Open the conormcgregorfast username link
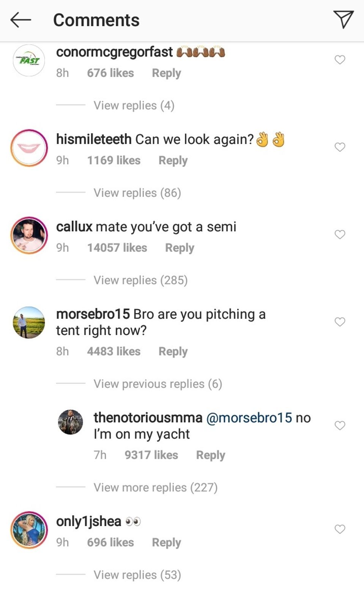This screenshot has height=596, width=364. 114,52
